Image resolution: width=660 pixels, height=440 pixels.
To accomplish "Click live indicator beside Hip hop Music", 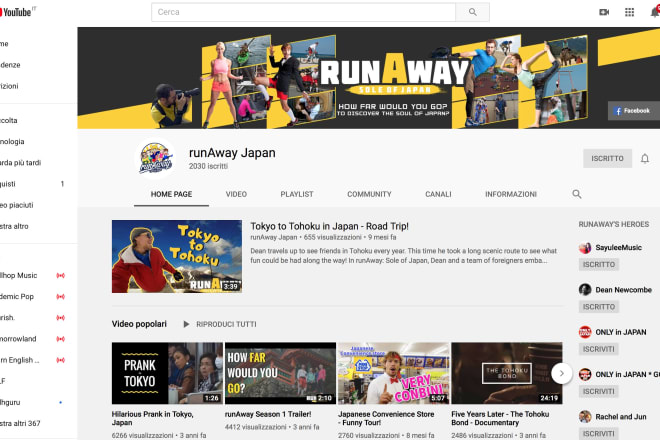I will tap(61, 275).
